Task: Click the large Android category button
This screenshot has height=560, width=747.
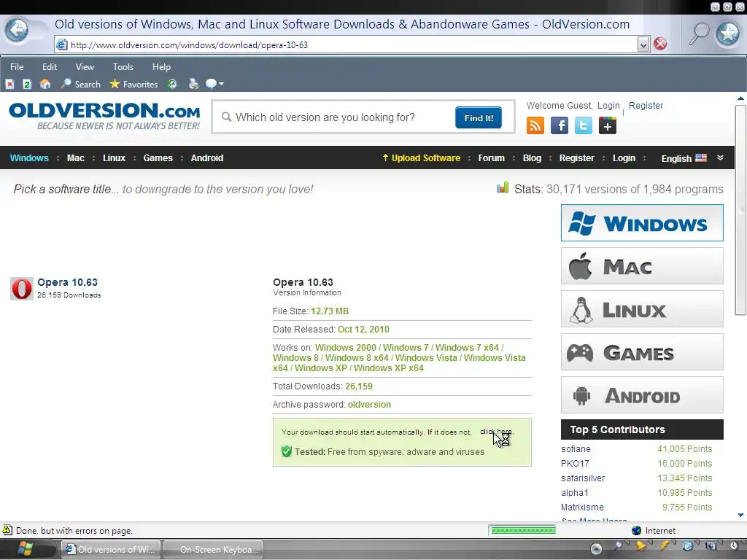Action: [642, 394]
